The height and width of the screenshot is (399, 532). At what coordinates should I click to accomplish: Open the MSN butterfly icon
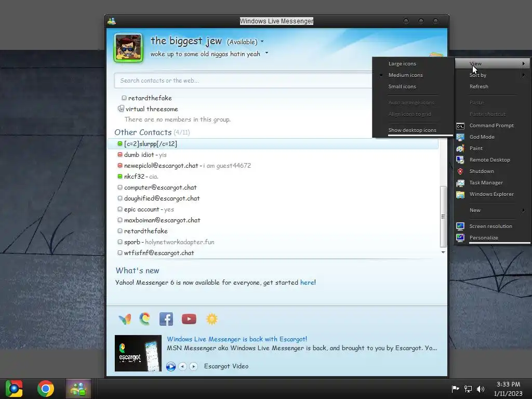pyautogui.click(x=125, y=319)
